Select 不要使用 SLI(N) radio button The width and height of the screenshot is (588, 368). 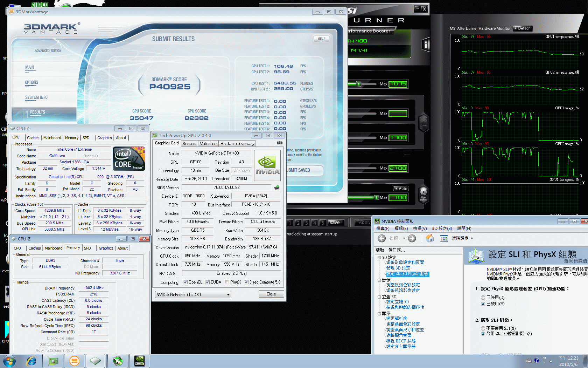pos(483,328)
